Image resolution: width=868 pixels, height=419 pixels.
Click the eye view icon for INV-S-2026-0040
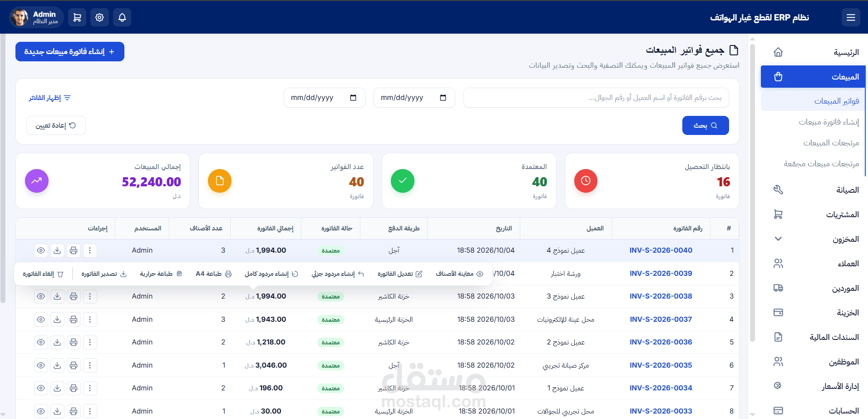[41, 250]
